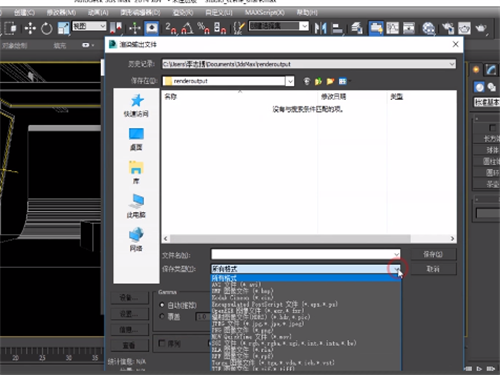The width and height of the screenshot is (500, 375).
Task: Open the View menu icon in dialog
Action: pyautogui.click(x=343, y=81)
